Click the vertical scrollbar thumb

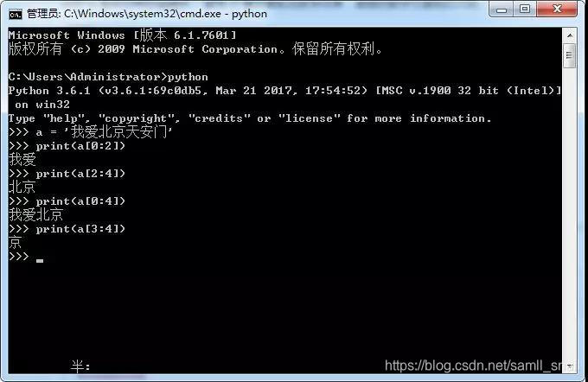click(x=570, y=55)
